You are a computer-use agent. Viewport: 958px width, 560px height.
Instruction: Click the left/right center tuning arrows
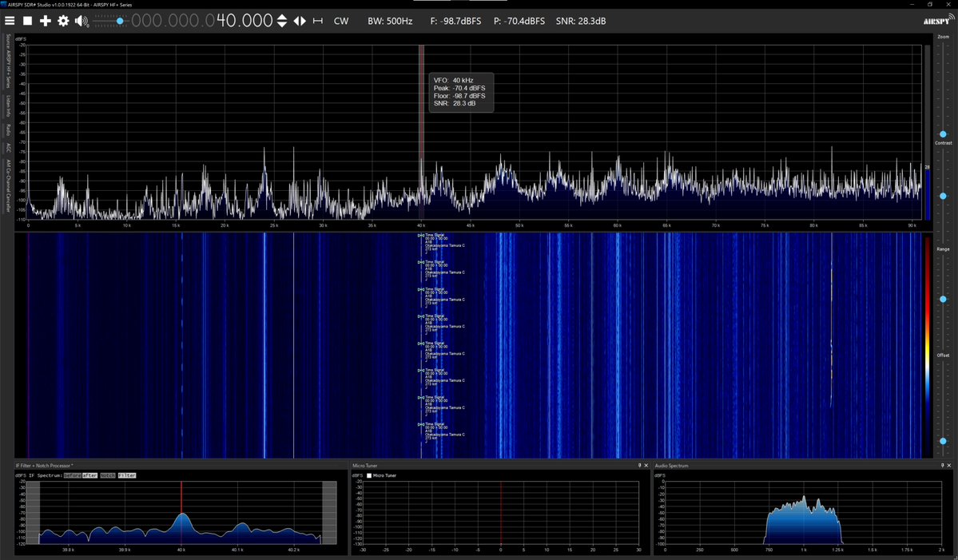click(x=300, y=21)
